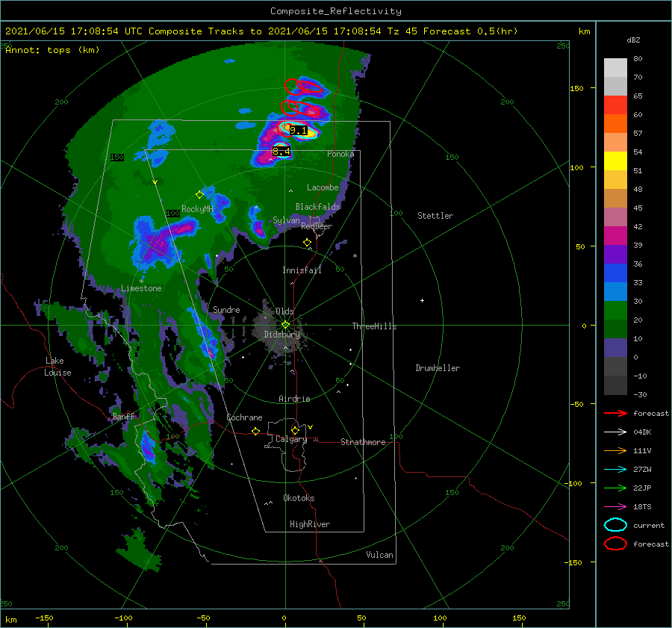The image size is (672, 628).
Task: Click the yellow diamond marker below RedDeer
Action: pos(307,242)
